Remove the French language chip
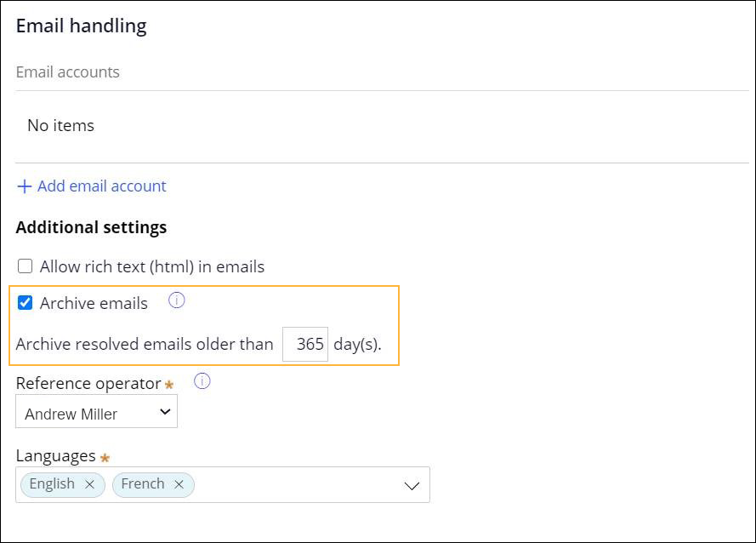The height and width of the screenshot is (543, 756). (179, 484)
